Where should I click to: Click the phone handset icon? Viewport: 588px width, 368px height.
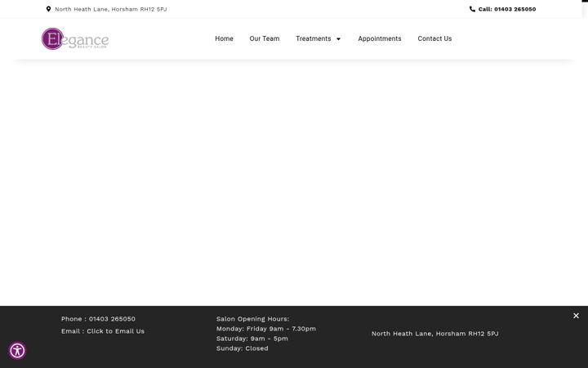click(472, 9)
